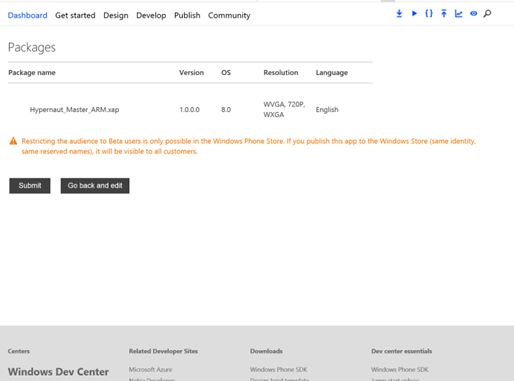Click the version value 1.0.0.0
The image size is (514, 381).
tap(189, 109)
